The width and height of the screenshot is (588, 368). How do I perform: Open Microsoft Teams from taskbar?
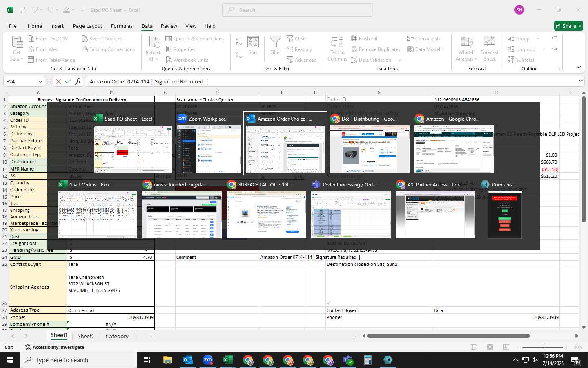pos(348,360)
